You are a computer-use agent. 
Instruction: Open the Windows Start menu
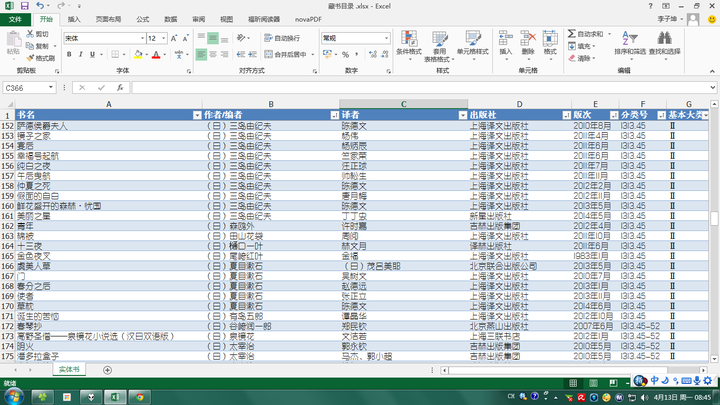14,396
